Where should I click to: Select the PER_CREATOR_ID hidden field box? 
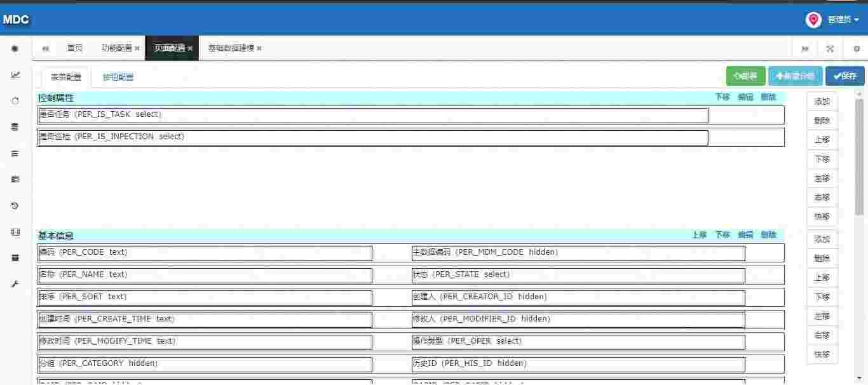pyautogui.click(x=578, y=297)
